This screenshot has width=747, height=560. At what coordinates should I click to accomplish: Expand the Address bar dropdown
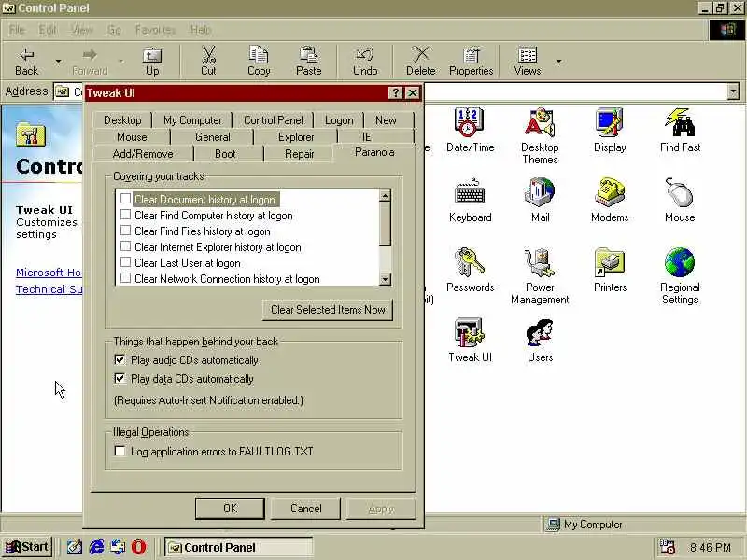point(733,91)
